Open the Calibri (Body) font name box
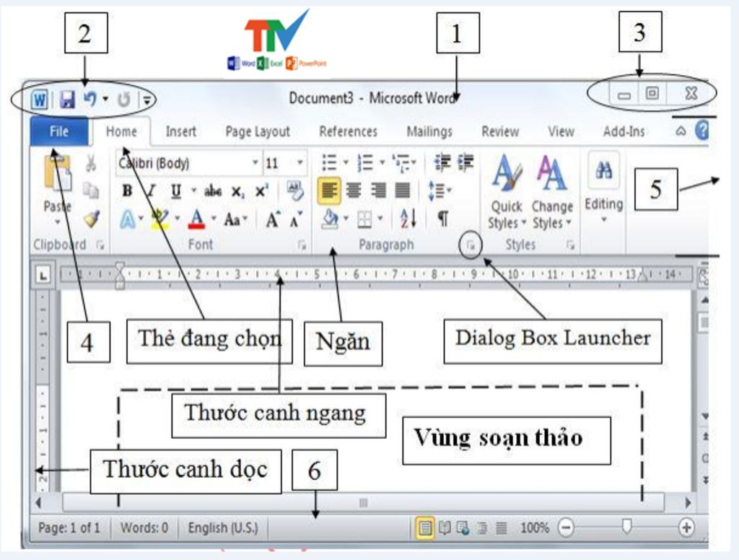739x560 pixels. tap(188, 163)
